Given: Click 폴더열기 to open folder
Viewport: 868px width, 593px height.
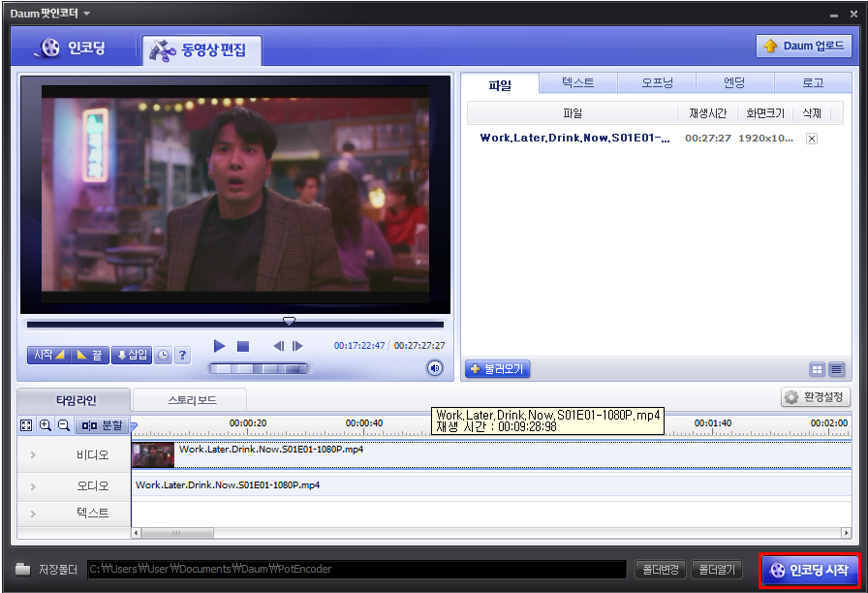Looking at the screenshot, I should [717, 569].
